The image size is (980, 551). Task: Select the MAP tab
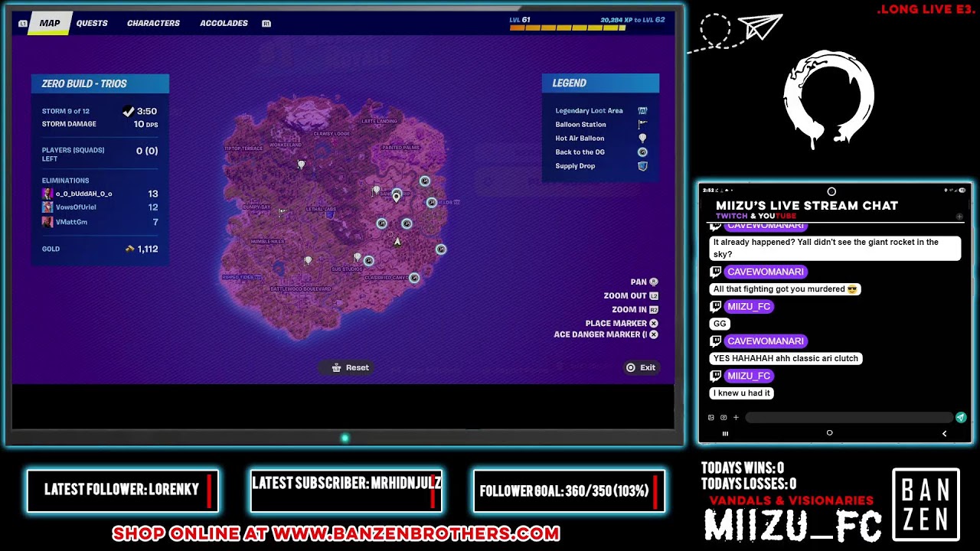point(50,23)
